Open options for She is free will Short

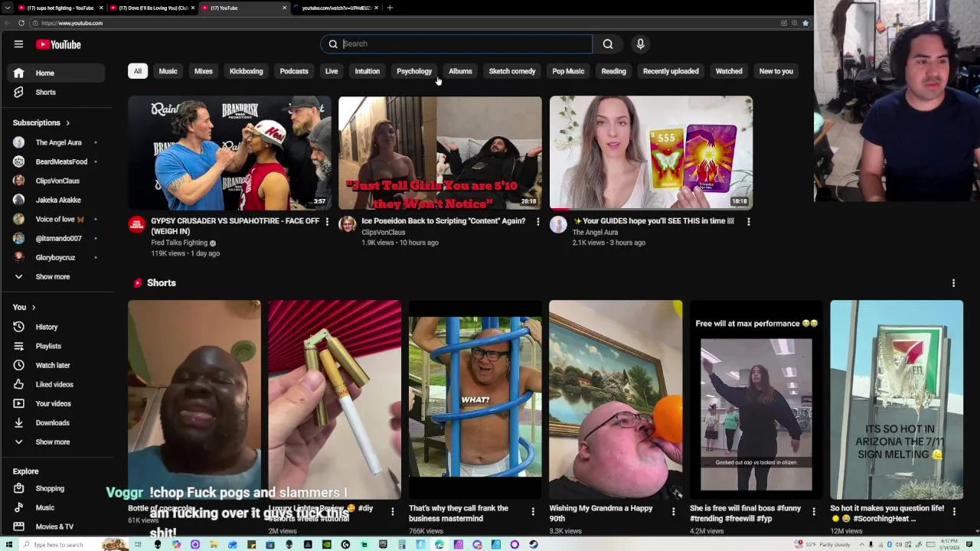(x=813, y=510)
